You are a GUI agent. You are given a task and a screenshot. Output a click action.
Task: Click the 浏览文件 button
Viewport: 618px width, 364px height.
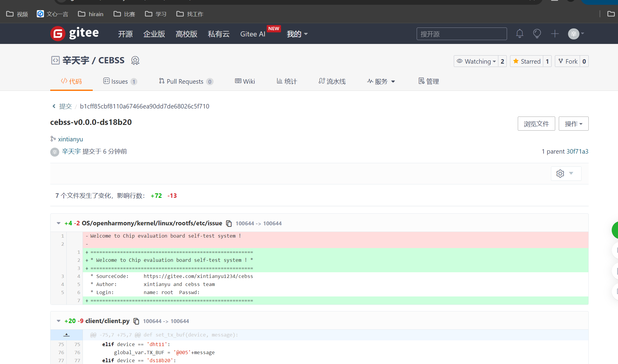(536, 123)
